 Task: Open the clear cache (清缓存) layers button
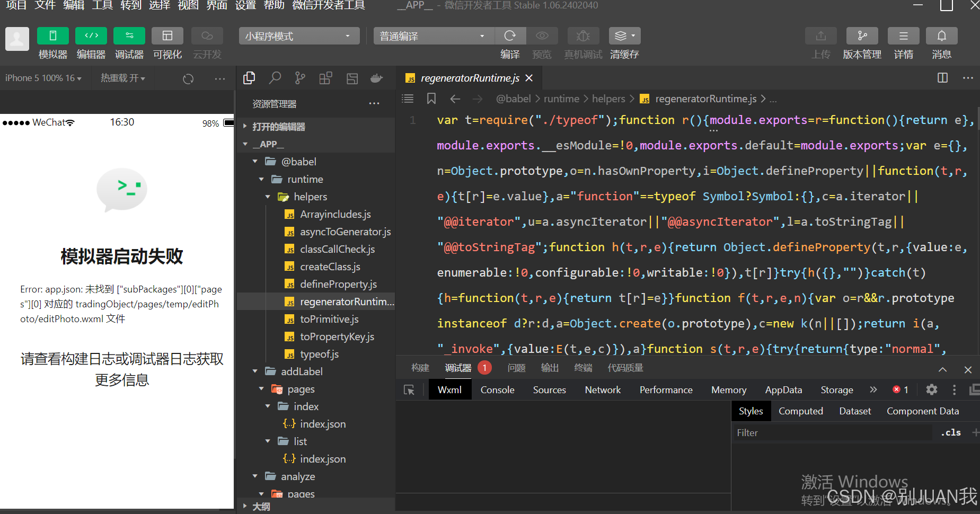point(624,36)
